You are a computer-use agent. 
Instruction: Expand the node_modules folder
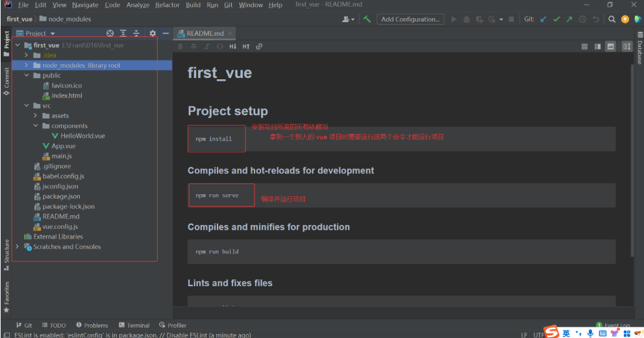(27, 66)
